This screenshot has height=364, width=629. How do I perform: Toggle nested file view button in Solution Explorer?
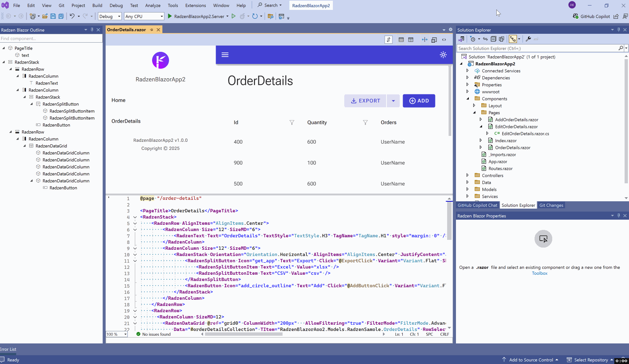tap(513, 39)
